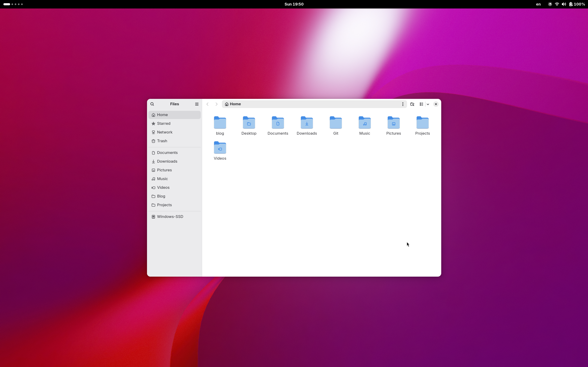Open the sidebar search icon
The height and width of the screenshot is (367, 588).
[x=152, y=104]
